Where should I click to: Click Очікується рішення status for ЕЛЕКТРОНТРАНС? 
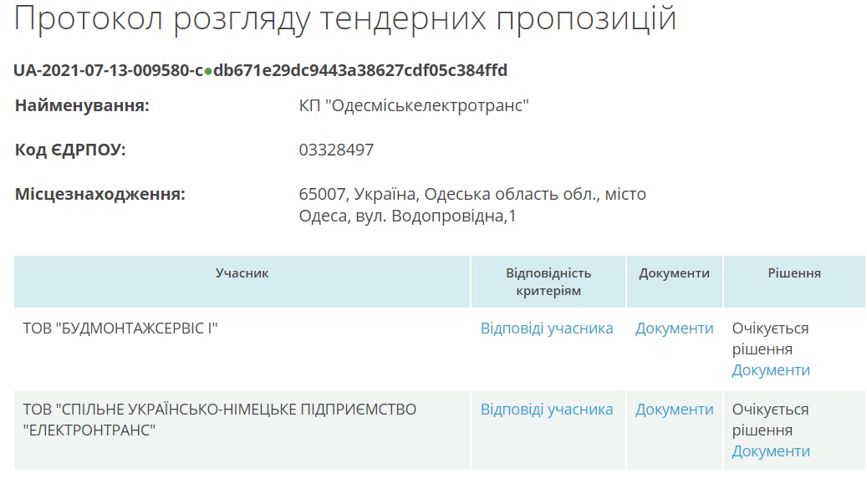(x=770, y=420)
